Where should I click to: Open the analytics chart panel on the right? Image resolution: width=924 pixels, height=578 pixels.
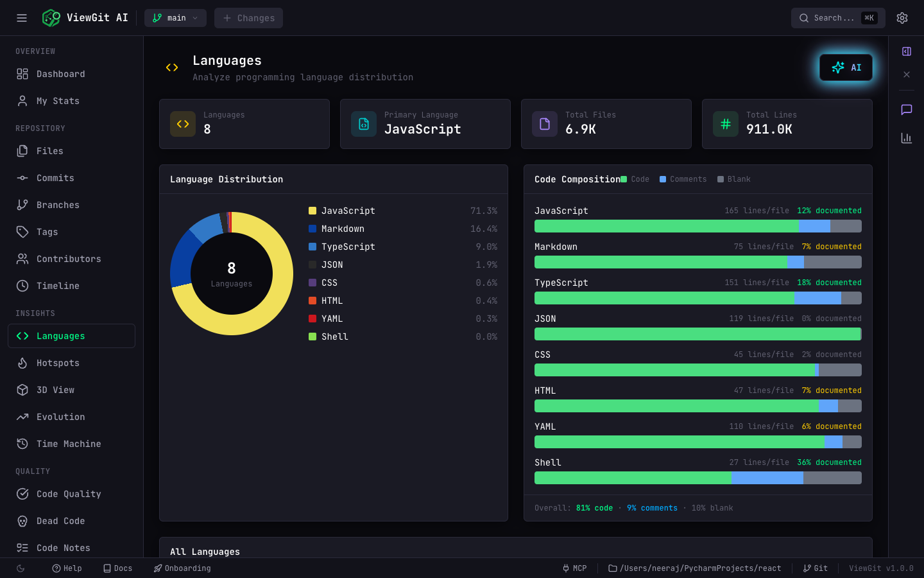point(906,137)
